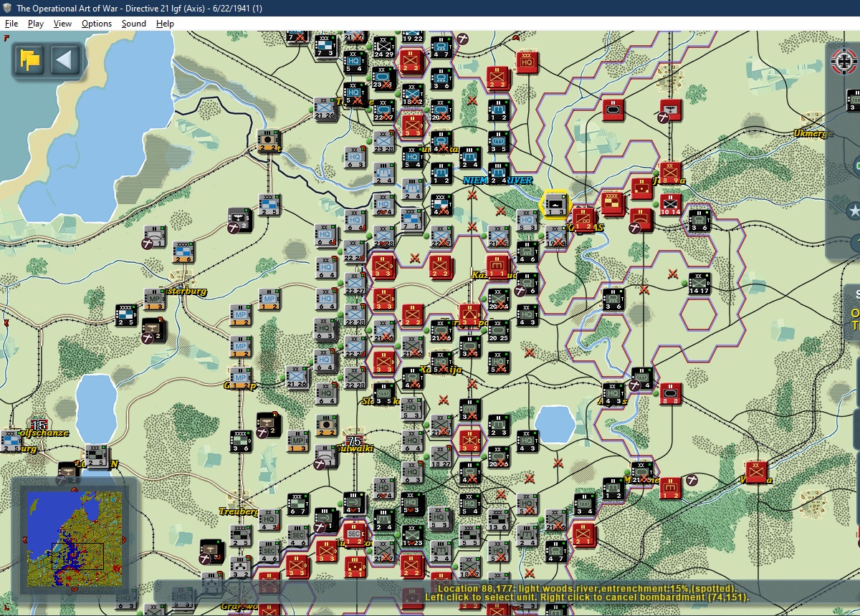This screenshot has width=860, height=616.
Task: Click the overview minimap
Action: [75, 537]
